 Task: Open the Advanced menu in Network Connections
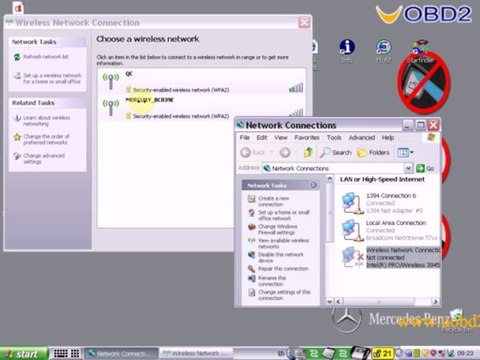[362, 137]
